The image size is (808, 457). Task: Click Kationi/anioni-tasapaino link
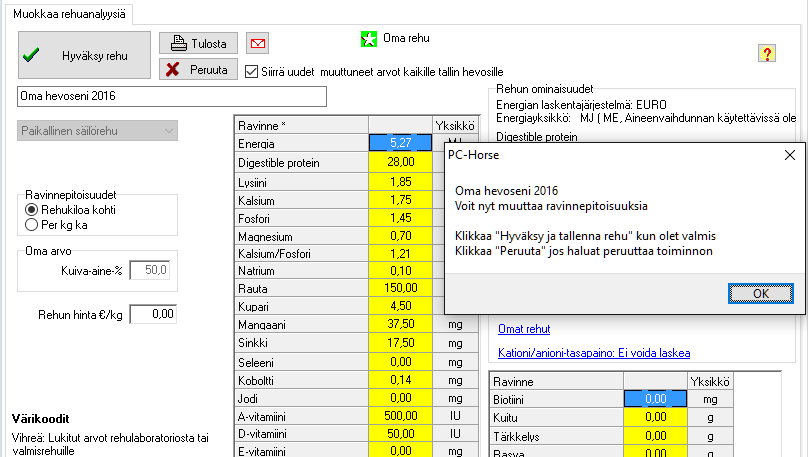tap(593, 353)
